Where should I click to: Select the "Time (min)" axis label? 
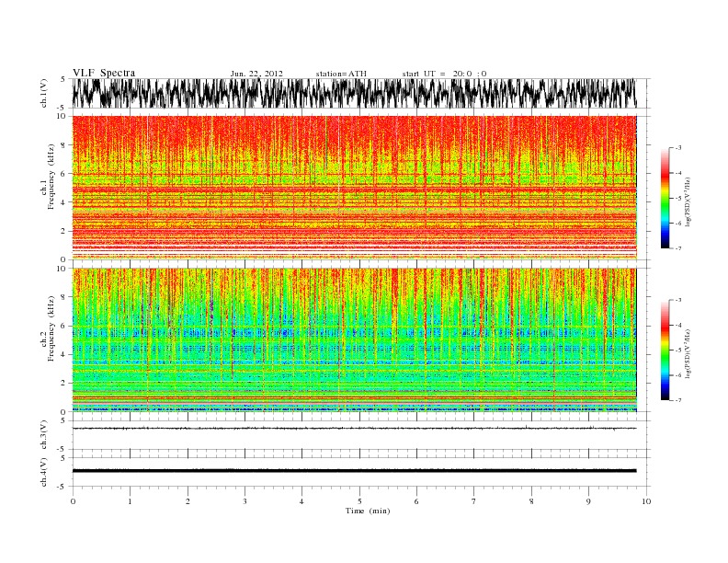click(x=368, y=511)
